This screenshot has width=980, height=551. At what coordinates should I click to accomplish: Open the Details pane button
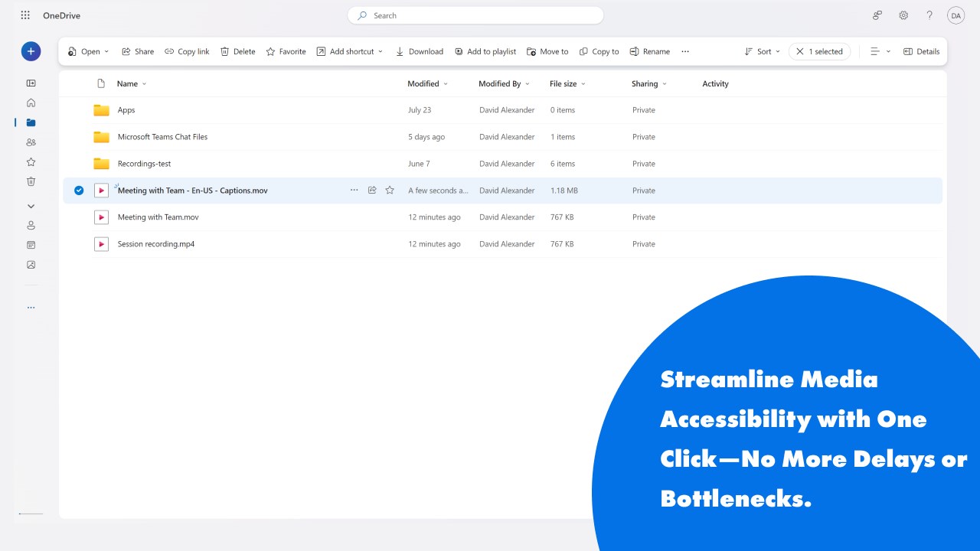(x=921, y=51)
